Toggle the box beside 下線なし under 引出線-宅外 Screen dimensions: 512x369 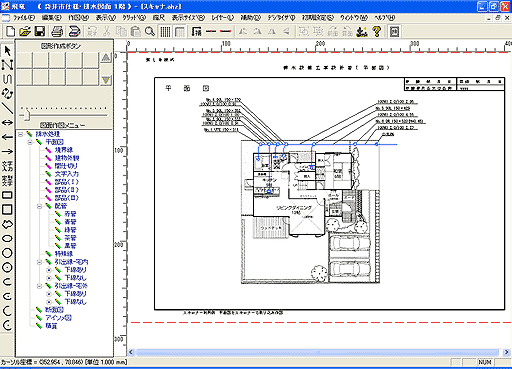pyautogui.click(x=49, y=302)
